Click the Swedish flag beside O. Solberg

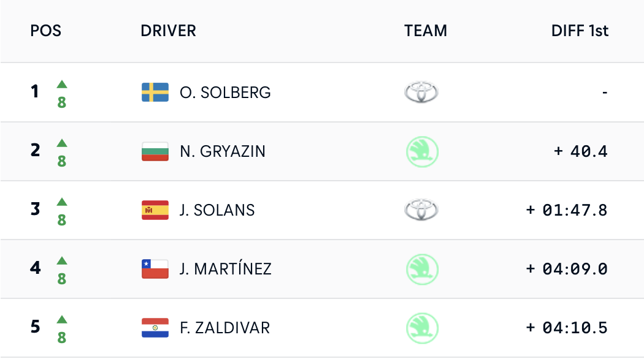tap(155, 93)
